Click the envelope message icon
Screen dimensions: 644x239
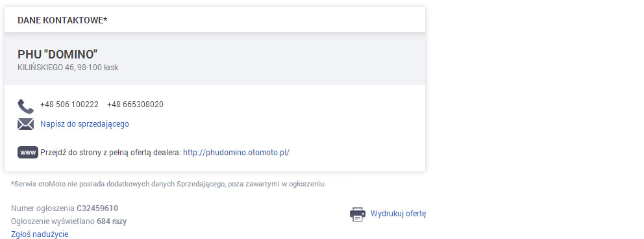click(x=25, y=124)
